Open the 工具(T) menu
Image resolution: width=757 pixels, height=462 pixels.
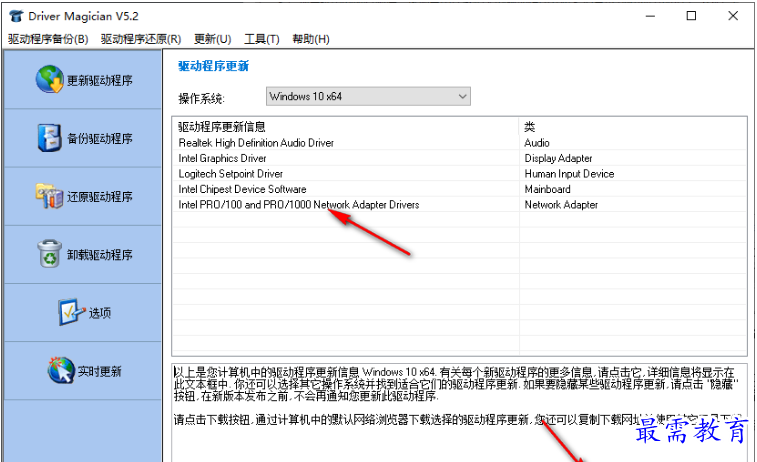click(262, 39)
